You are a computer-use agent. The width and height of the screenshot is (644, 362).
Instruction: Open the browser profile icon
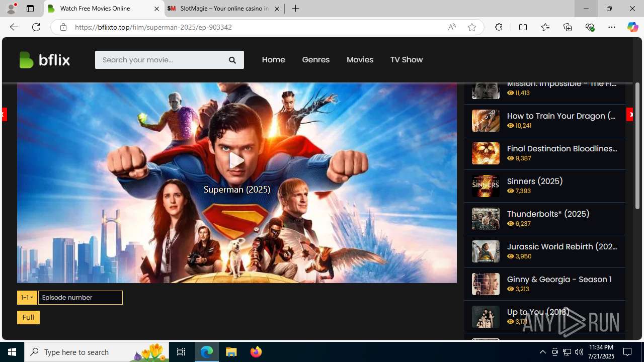(11, 9)
